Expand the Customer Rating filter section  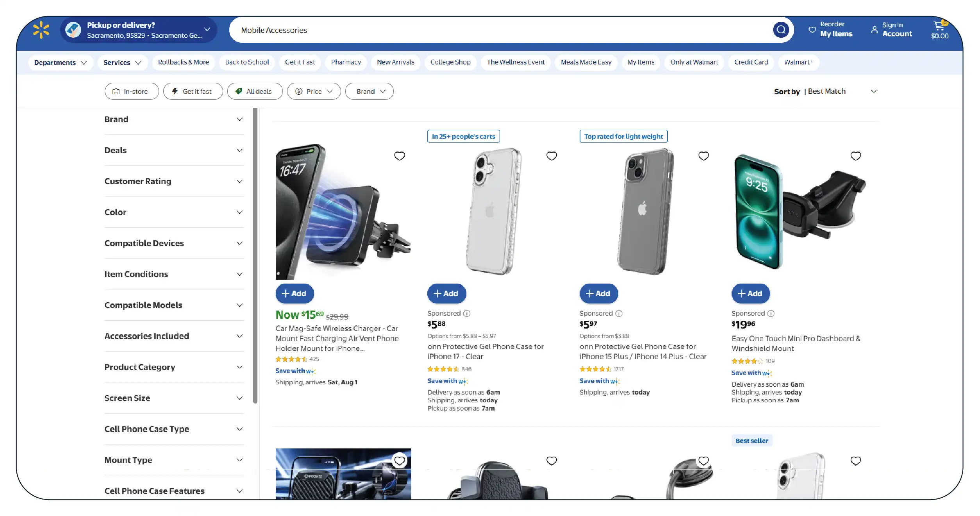pyautogui.click(x=174, y=181)
